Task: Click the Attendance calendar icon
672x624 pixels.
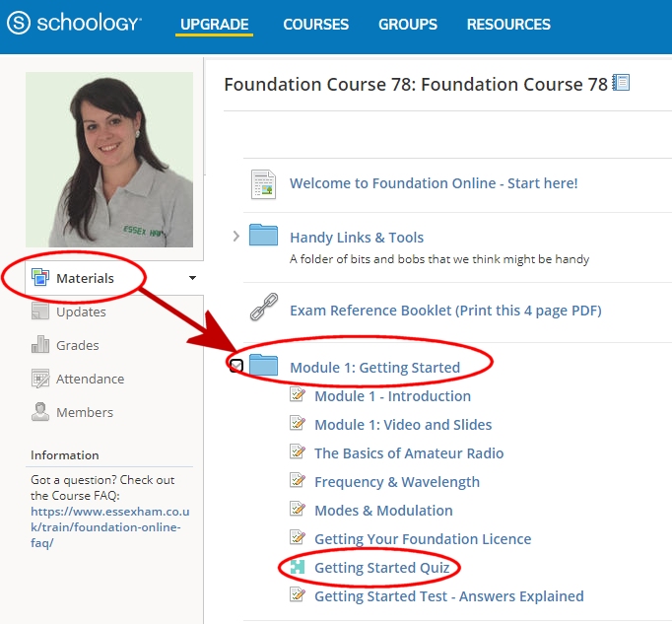Action: coord(40,379)
